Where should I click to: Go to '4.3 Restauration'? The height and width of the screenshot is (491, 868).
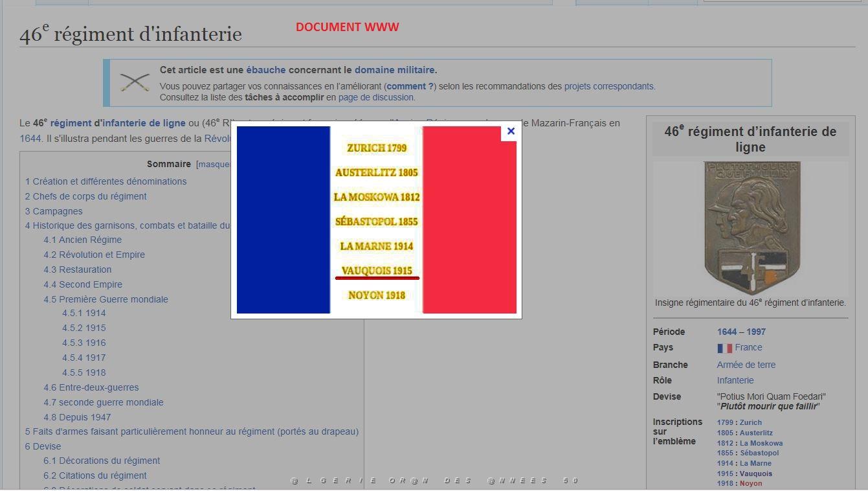click(78, 269)
